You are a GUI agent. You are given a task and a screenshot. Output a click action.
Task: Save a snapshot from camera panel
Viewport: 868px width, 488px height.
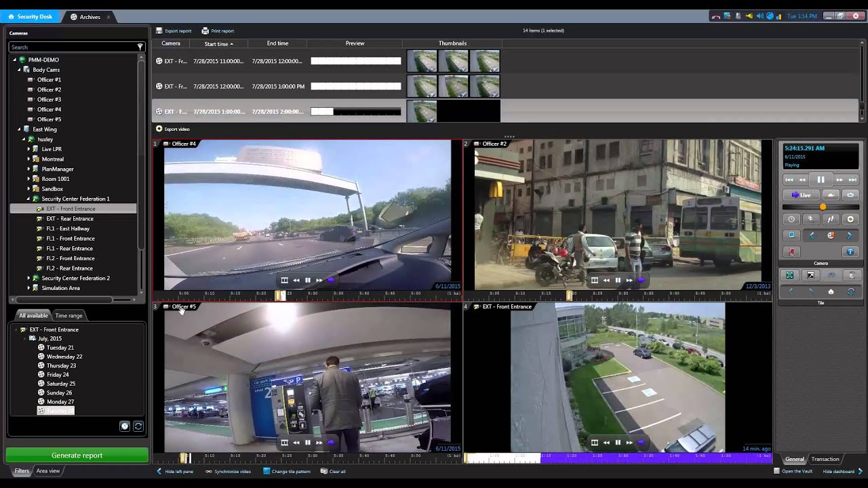coord(791,235)
